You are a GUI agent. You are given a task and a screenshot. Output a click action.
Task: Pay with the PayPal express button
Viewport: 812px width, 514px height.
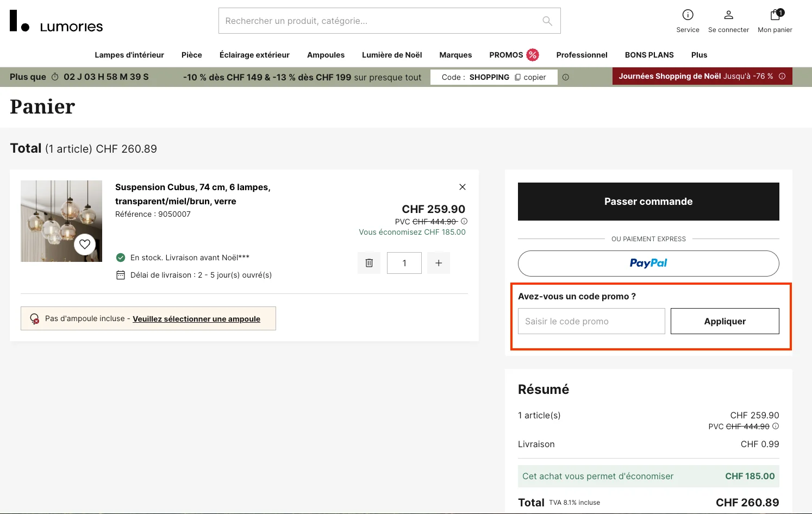coord(648,263)
